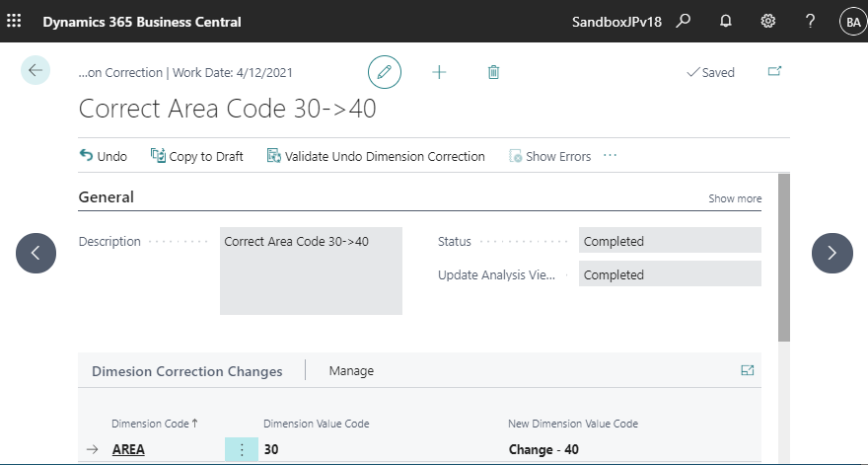Screen dimensions: 868x465
Task: Expand the Dimesion Correction Changes part icon
Action: [748, 370]
